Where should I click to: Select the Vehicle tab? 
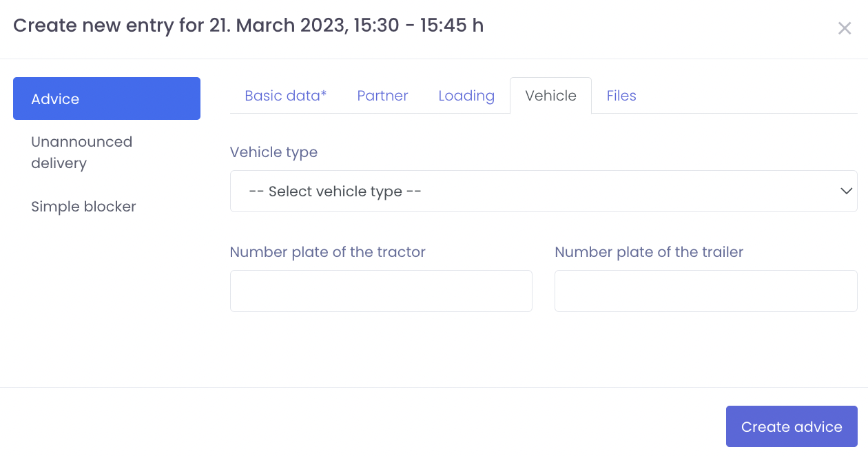(550, 96)
